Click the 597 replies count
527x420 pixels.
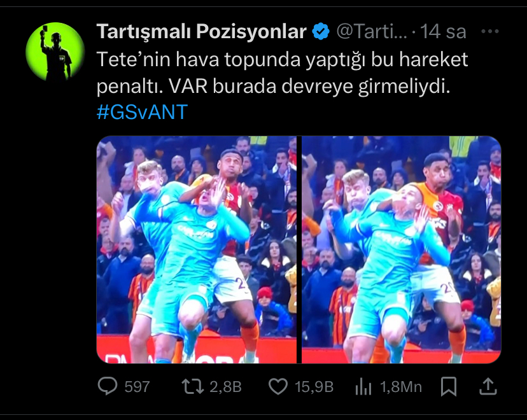[137, 387]
